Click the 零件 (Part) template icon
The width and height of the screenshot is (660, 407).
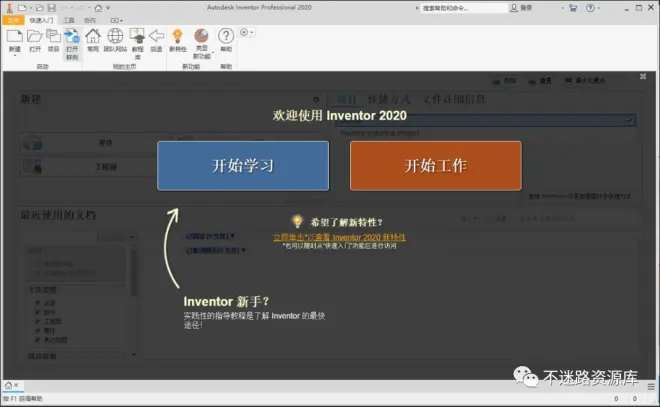coord(32,143)
